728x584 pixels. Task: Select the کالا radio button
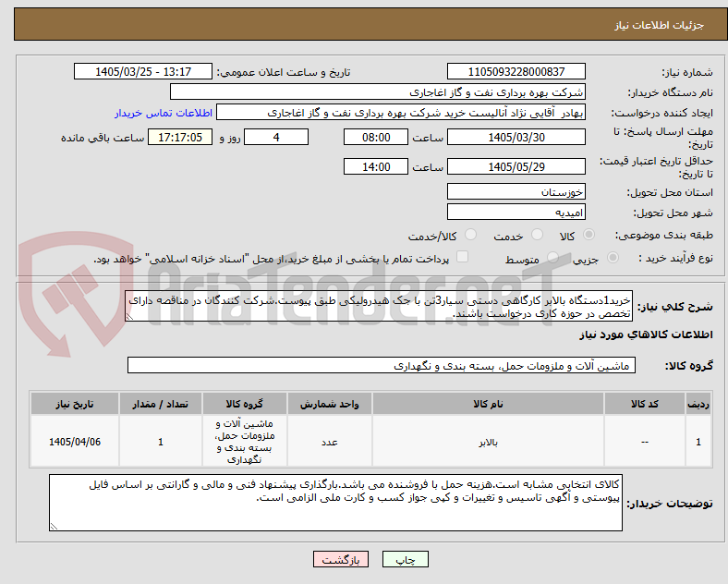[588, 235]
